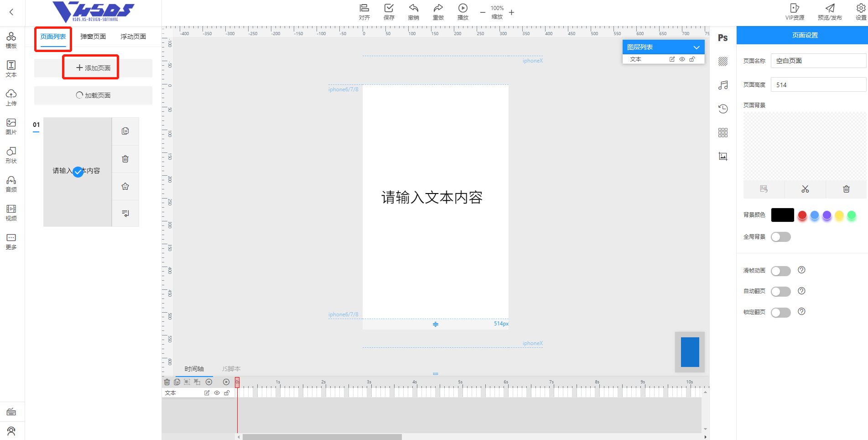Viewport: 868px width, 440px height.
Task: Click the insert-below icon for page 01
Action: [x=125, y=213]
